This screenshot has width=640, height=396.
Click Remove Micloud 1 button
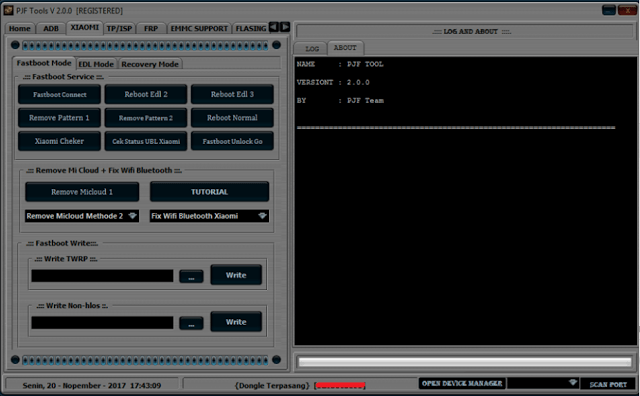coord(82,192)
